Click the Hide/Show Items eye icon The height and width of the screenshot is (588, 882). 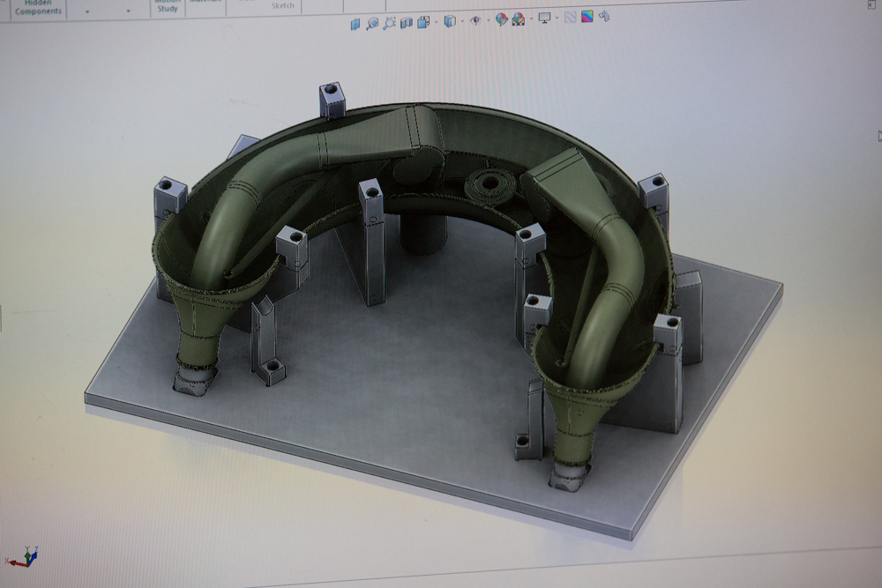point(476,21)
